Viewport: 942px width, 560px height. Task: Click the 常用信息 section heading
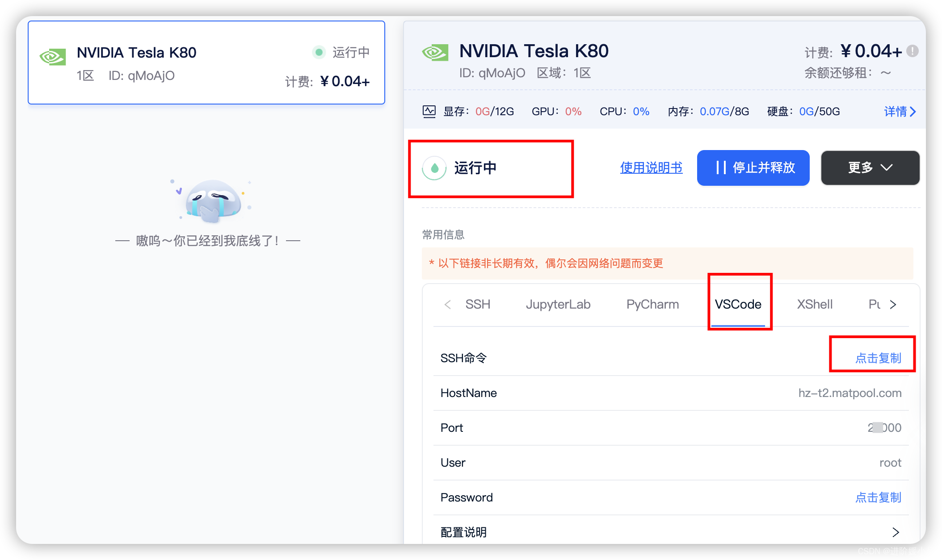[x=443, y=235]
